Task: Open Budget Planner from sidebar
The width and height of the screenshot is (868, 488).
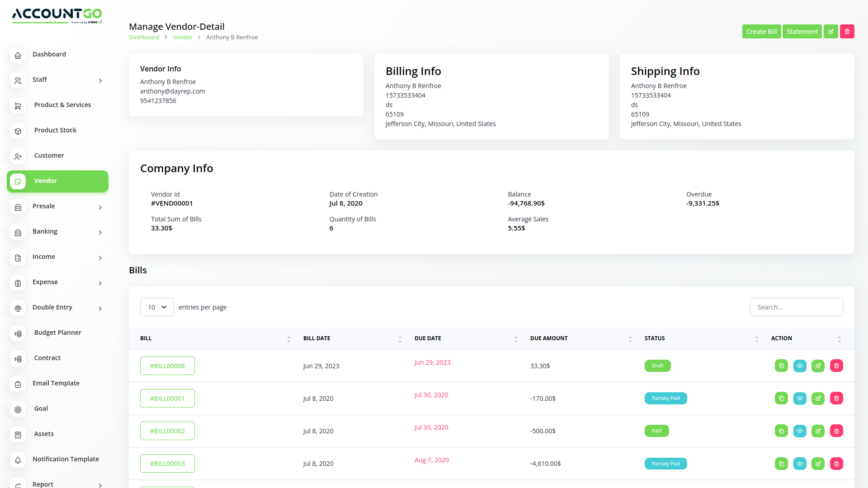Action: tap(57, 333)
